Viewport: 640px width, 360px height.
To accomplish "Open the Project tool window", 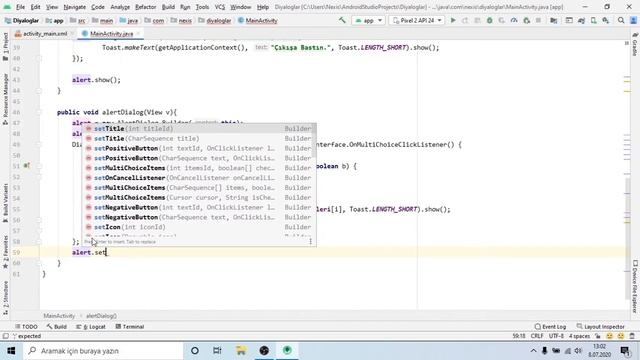I will (x=5, y=47).
